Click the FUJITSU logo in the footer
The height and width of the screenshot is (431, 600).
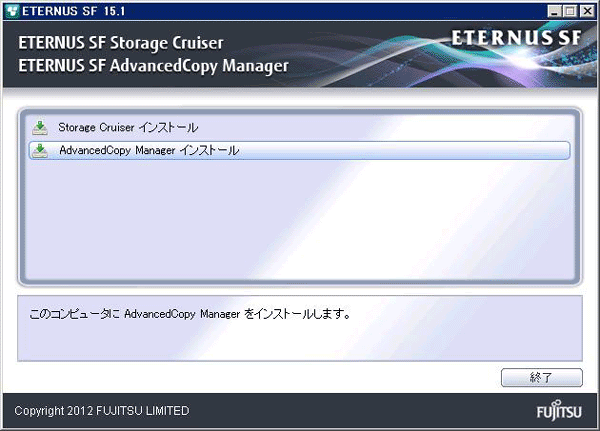point(559,411)
